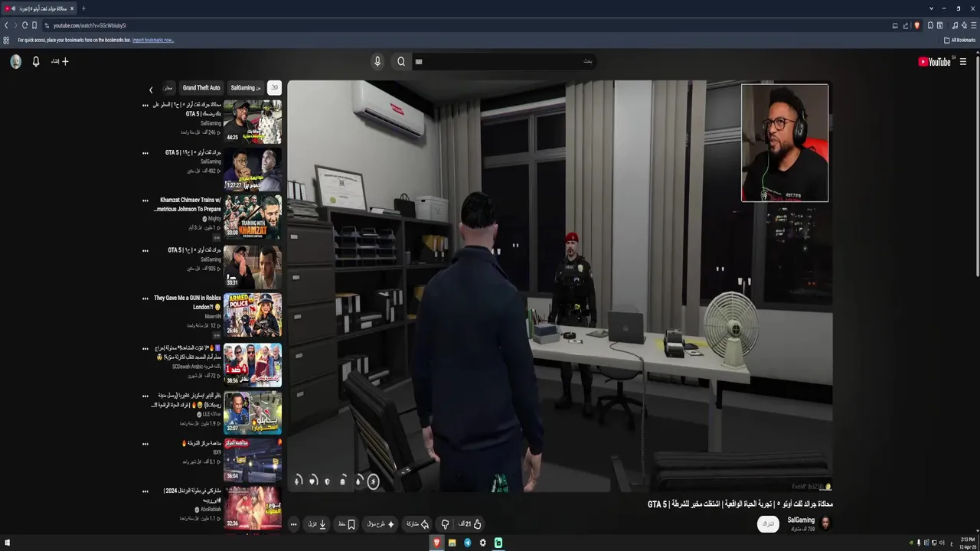
Task: Click the Share arrow button under video
Action: (x=417, y=524)
